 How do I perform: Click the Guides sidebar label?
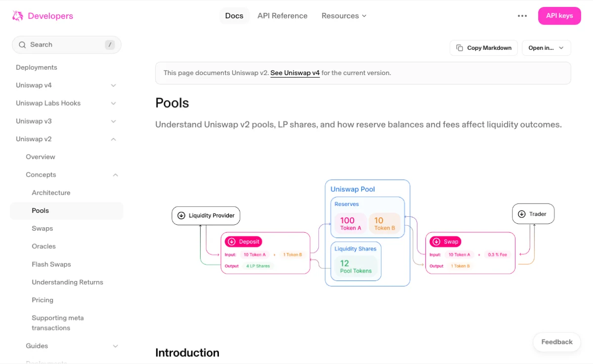(37, 346)
